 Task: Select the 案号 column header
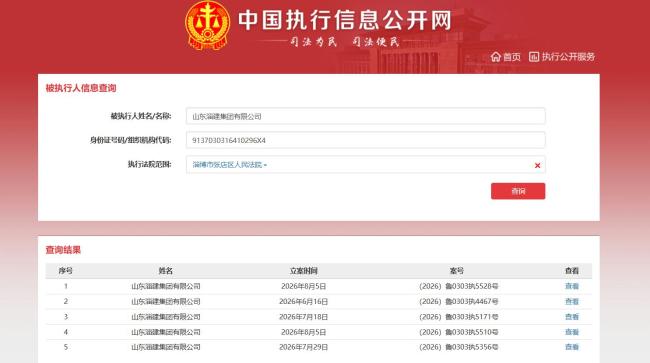(x=456, y=271)
